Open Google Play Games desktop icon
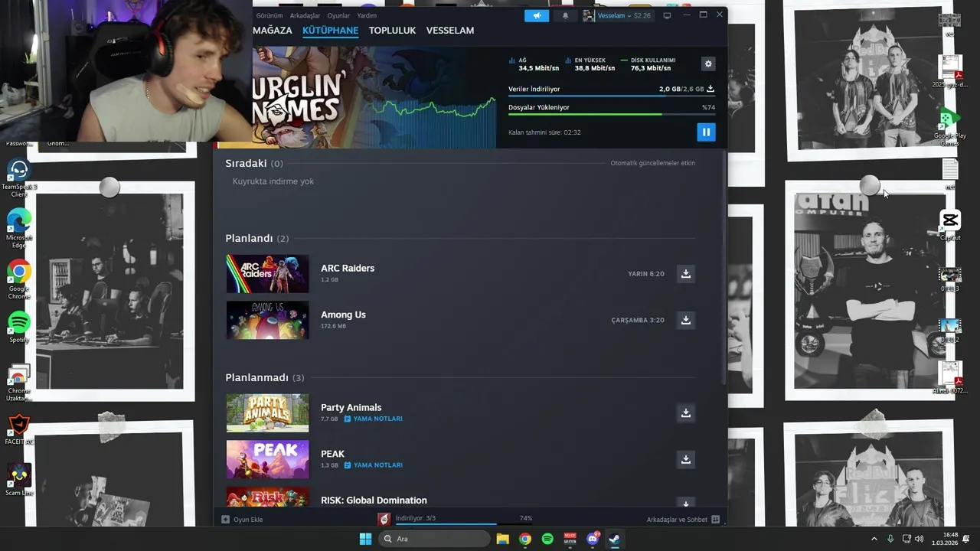980x551 pixels. pyautogui.click(x=949, y=128)
